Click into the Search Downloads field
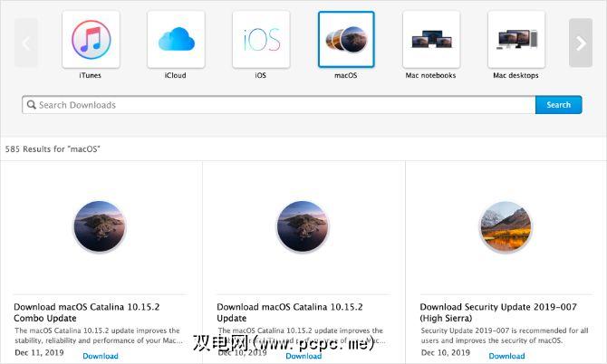The image size is (607, 364). pyautogui.click(x=279, y=105)
